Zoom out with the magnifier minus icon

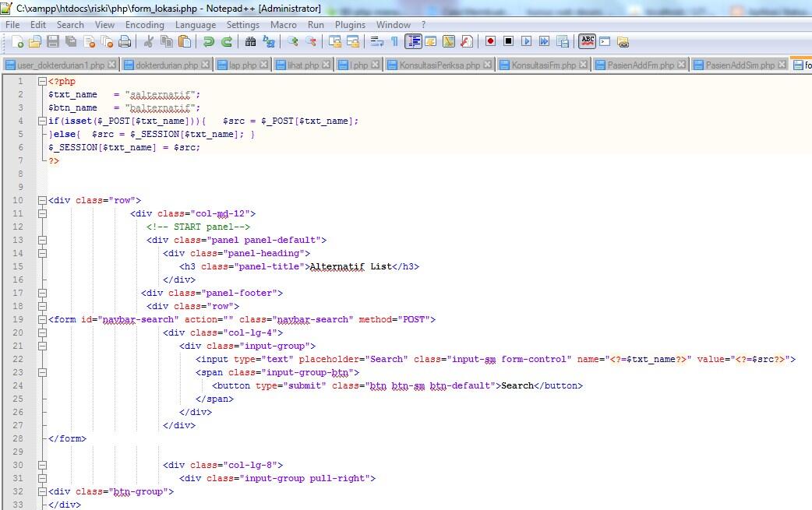point(311,42)
